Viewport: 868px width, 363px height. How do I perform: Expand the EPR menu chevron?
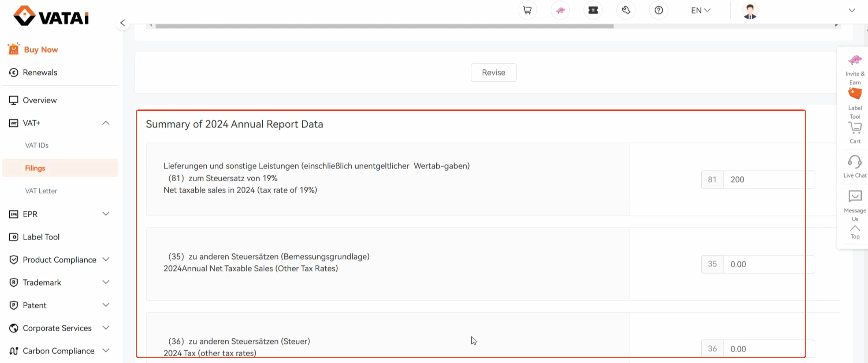[106, 214]
